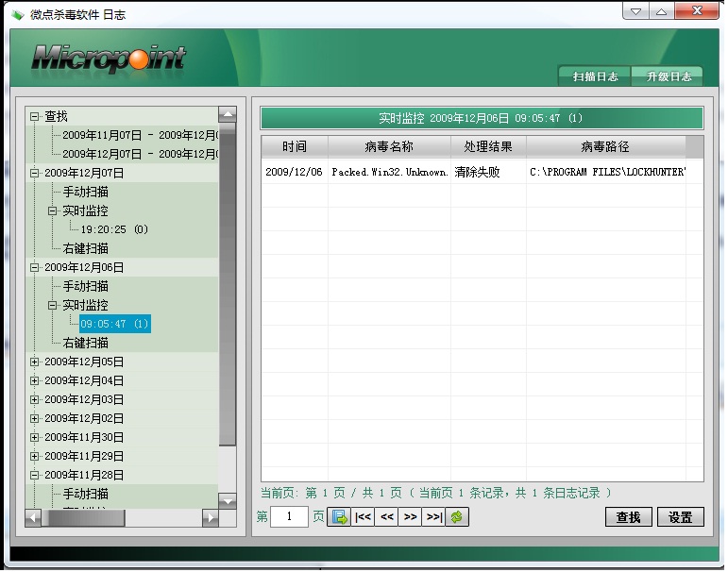Click tree horizontal scrollbar thumb

pos(84,517)
